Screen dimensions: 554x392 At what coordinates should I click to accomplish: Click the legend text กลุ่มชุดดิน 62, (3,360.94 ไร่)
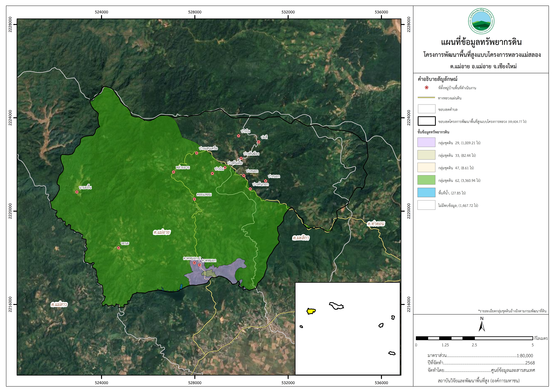click(x=459, y=181)
